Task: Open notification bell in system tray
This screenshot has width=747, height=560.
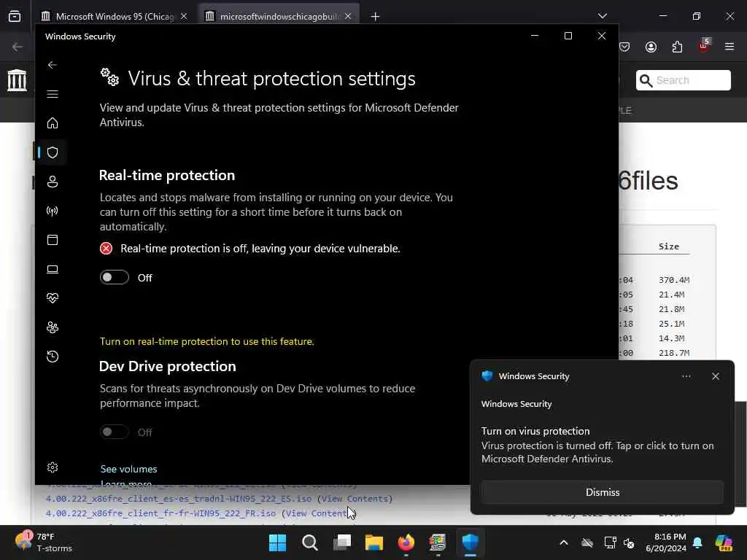Action: [697, 542]
